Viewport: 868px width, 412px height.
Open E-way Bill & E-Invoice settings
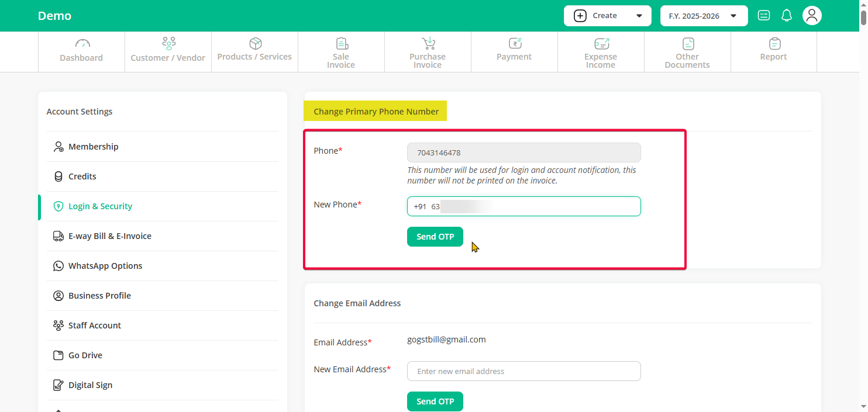(x=109, y=236)
